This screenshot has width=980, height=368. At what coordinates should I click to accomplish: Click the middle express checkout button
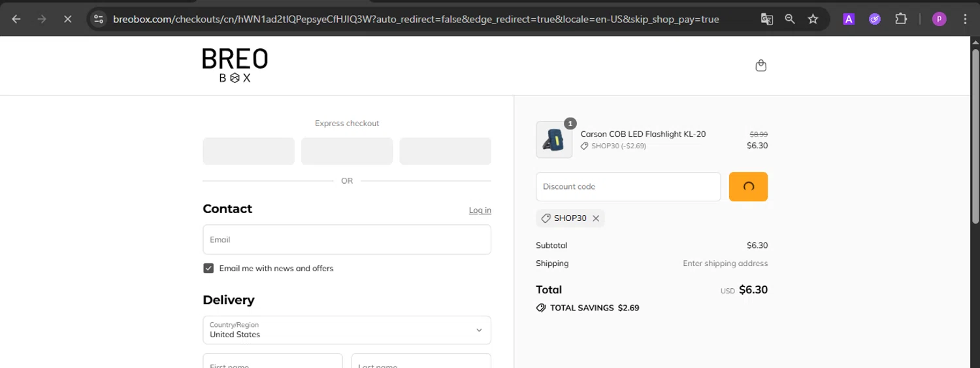point(347,151)
